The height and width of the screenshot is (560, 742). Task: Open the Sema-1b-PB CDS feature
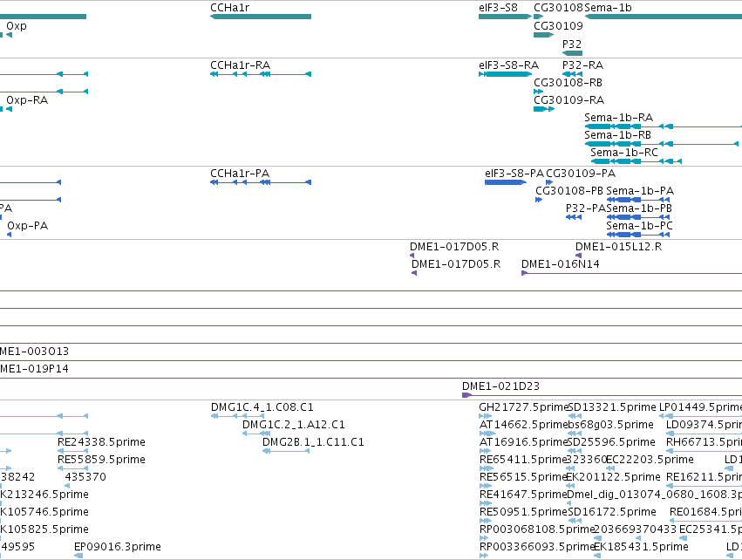coord(638,217)
